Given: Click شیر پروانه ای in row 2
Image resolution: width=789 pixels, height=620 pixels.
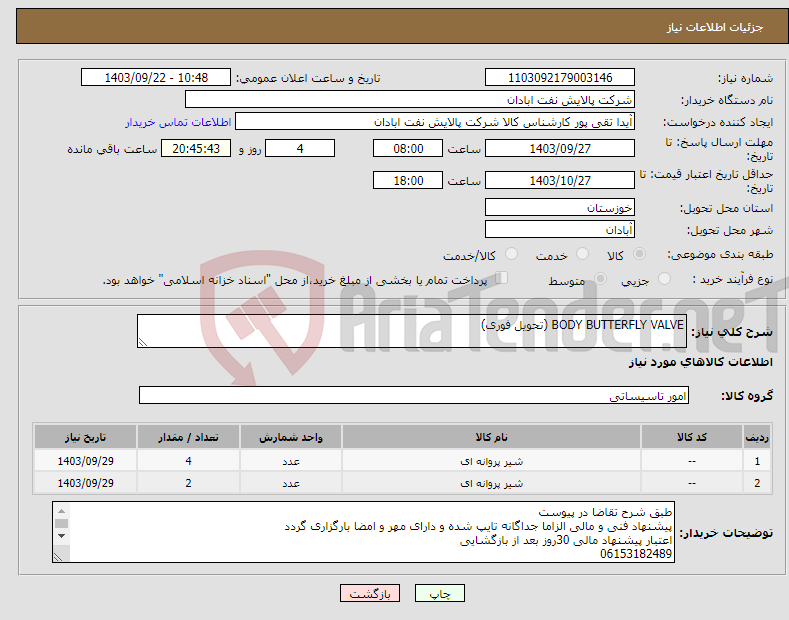Looking at the screenshot, I should (491, 483).
